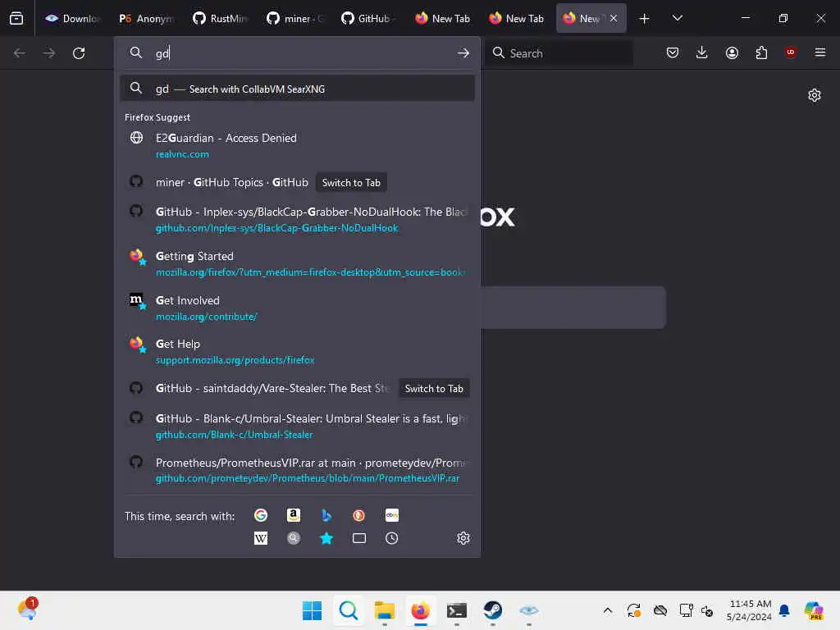The height and width of the screenshot is (630, 840).
Task: Search this time with Google
Action: point(261,515)
